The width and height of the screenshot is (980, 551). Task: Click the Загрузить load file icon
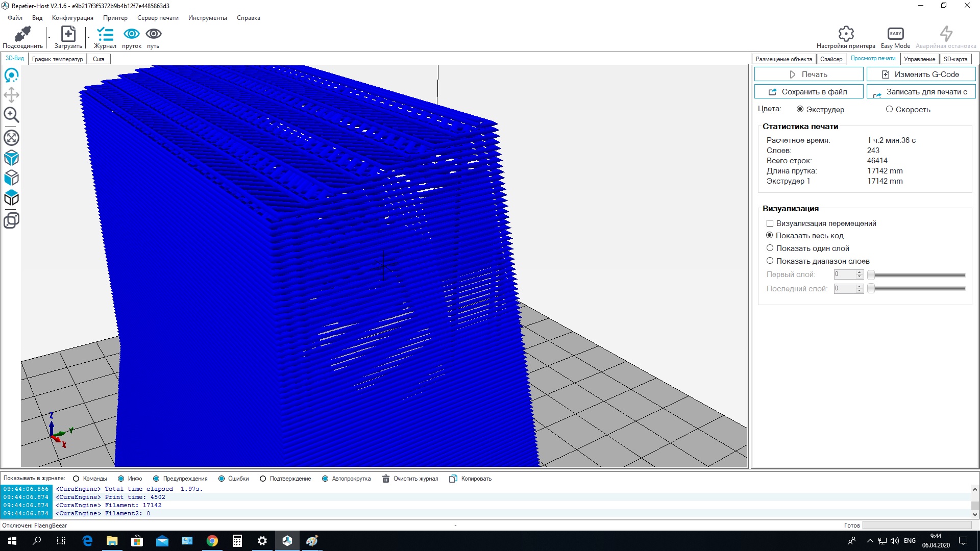(x=68, y=34)
